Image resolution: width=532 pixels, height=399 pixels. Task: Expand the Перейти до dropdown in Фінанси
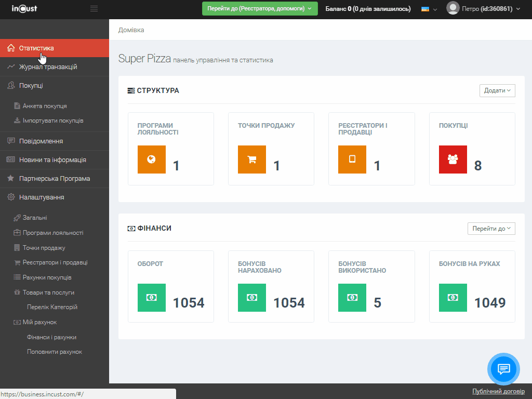(491, 229)
